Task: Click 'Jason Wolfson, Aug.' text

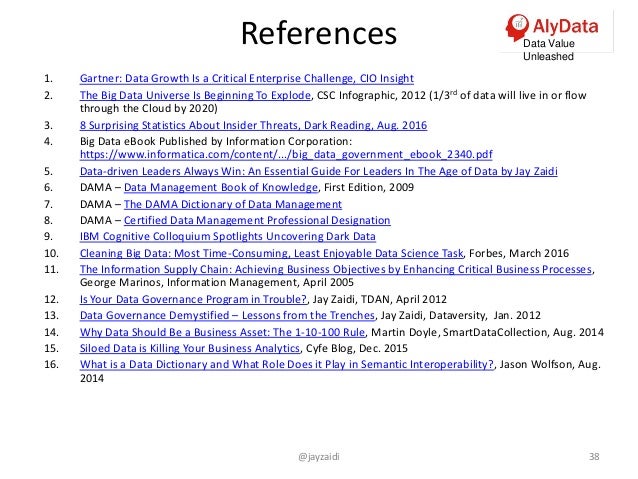Action: click(x=550, y=364)
